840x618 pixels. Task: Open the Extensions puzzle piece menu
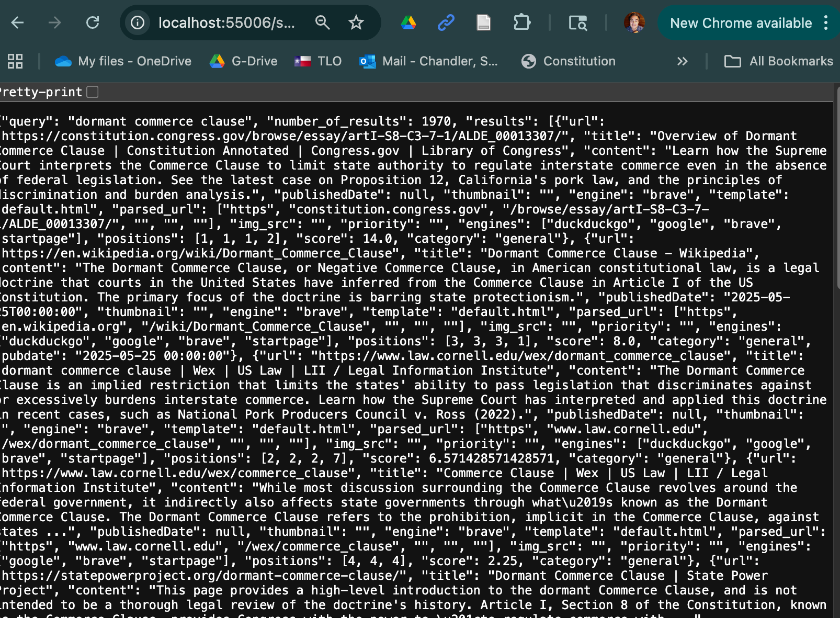tap(521, 23)
